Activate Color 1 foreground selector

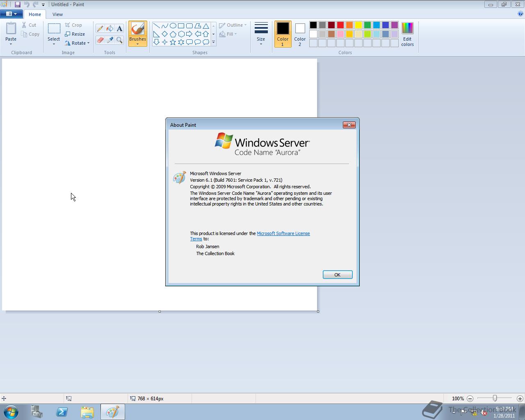[283, 34]
